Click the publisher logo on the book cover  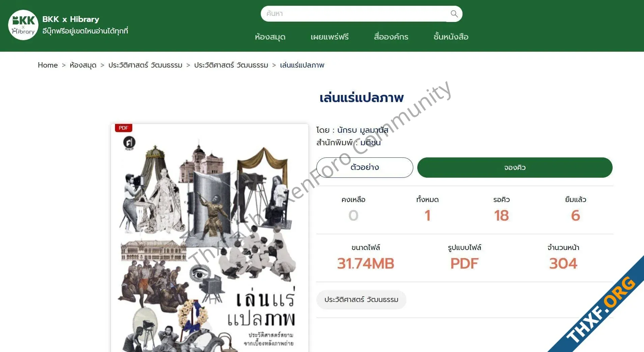129,143
